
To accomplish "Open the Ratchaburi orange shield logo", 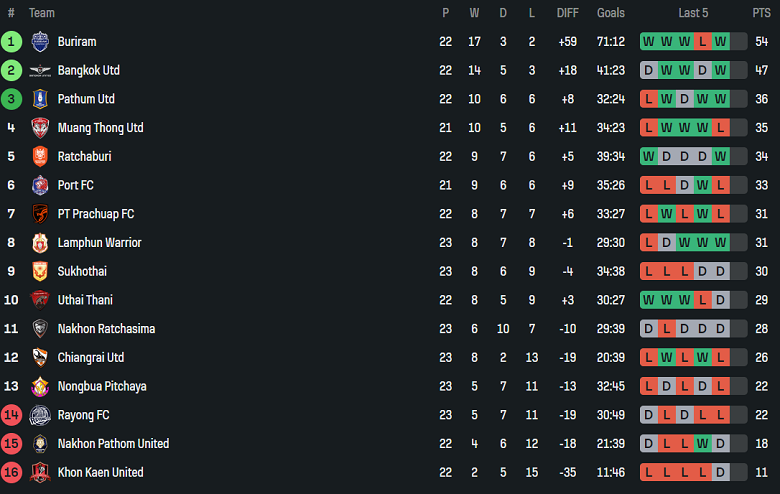I will point(40,157).
